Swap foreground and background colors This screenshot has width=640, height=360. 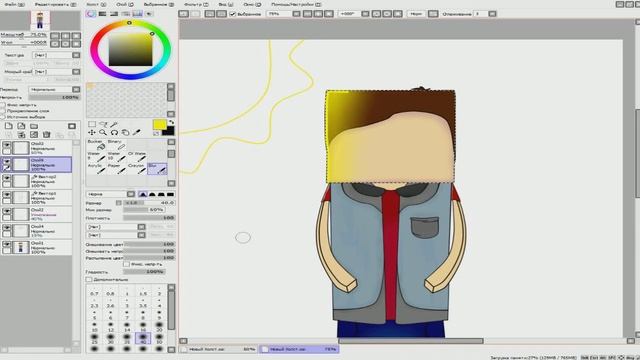pos(171,122)
